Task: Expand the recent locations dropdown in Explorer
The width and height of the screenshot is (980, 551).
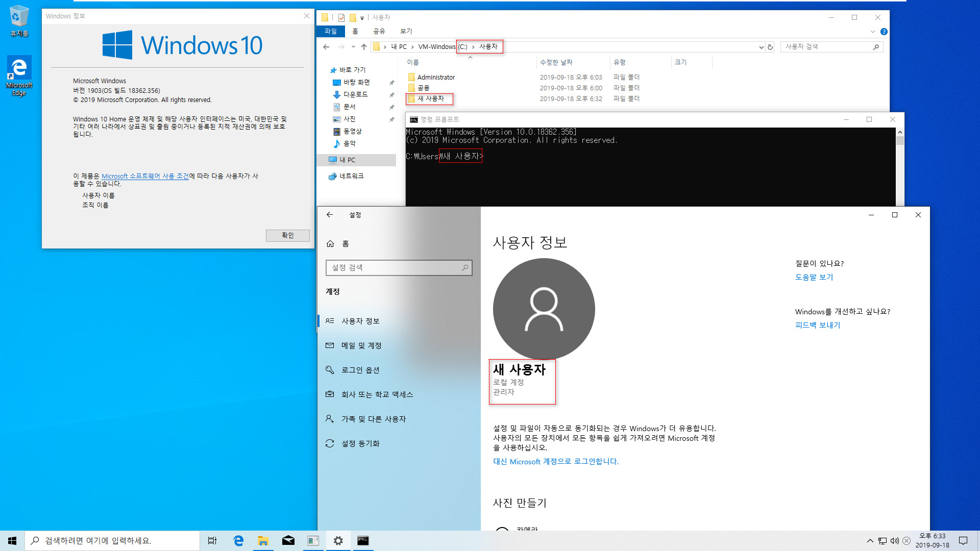Action: pyautogui.click(x=353, y=47)
